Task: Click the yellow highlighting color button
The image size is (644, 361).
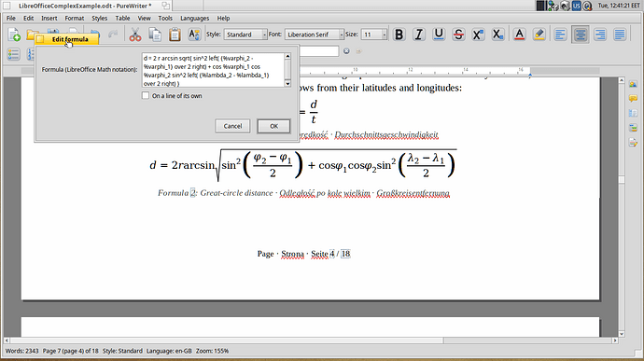Action: [539, 35]
